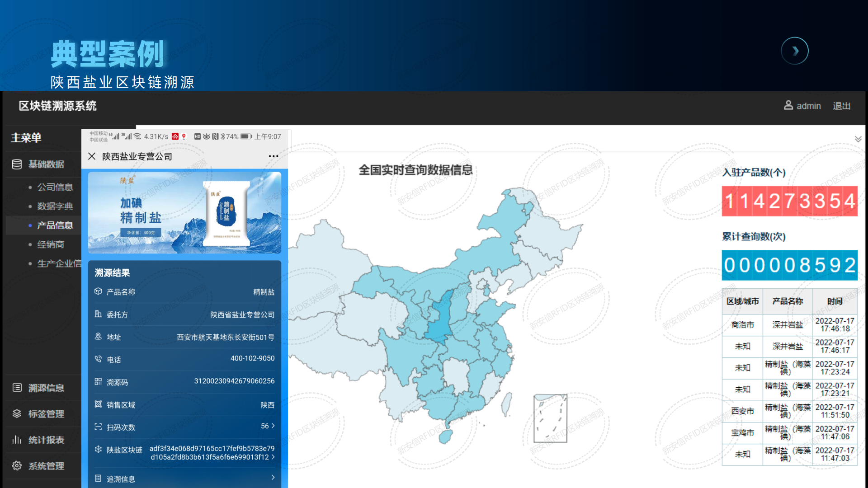Click the South China Sea inset map
Image resolution: width=868 pixels, height=488 pixels.
(x=550, y=418)
